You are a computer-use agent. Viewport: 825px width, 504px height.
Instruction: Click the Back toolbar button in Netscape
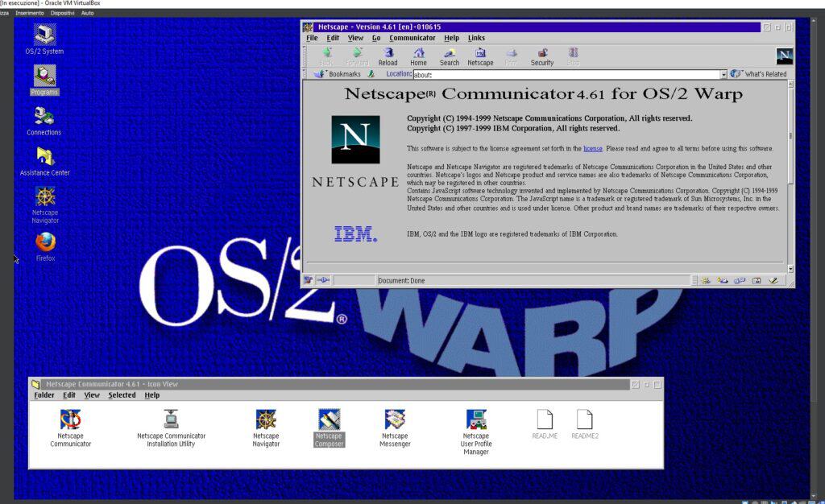tap(326, 56)
